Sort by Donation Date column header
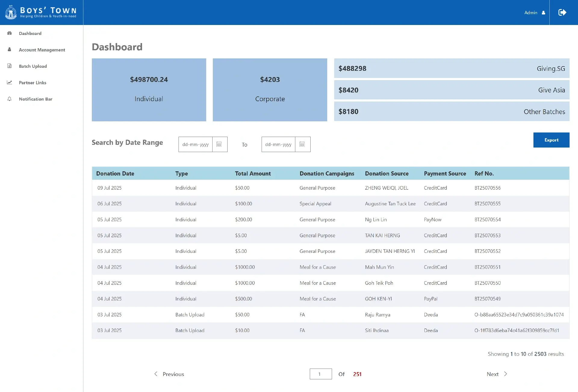578x392 pixels. [x=115, y=173]
